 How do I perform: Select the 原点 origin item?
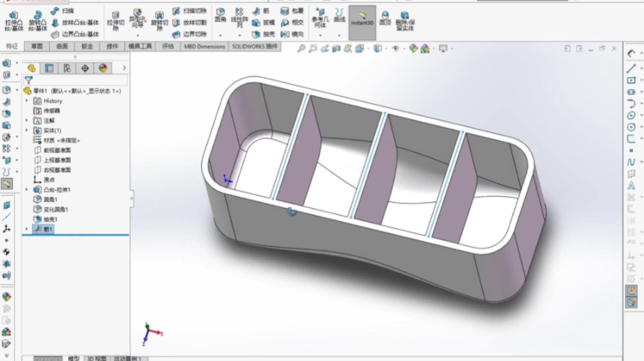click(x=44, y=179)
